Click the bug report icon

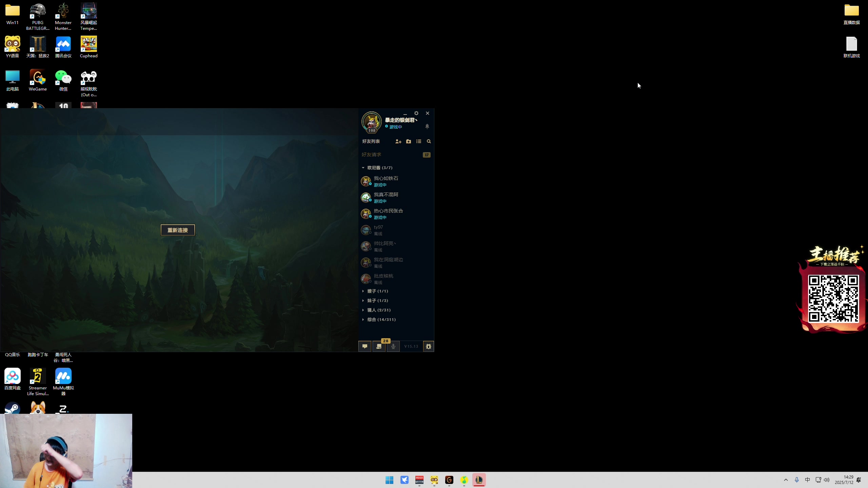click(429, 346)
